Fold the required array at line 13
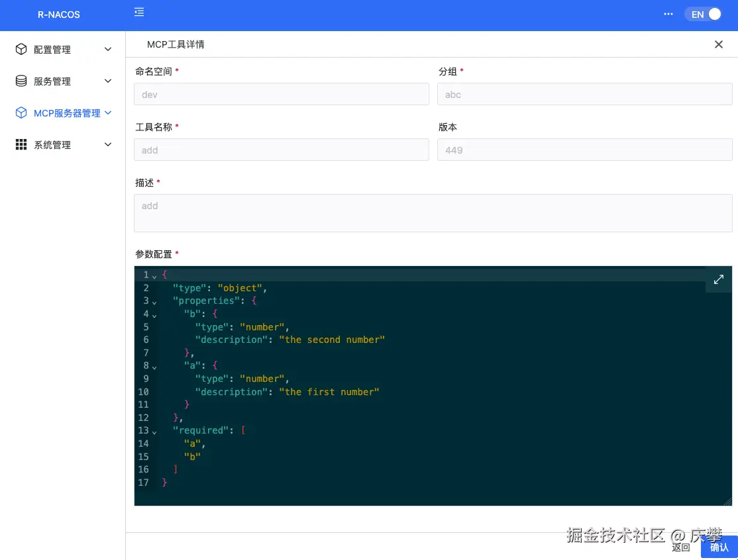The width and height of the screenshot is (738, 560). pos(154,432)
